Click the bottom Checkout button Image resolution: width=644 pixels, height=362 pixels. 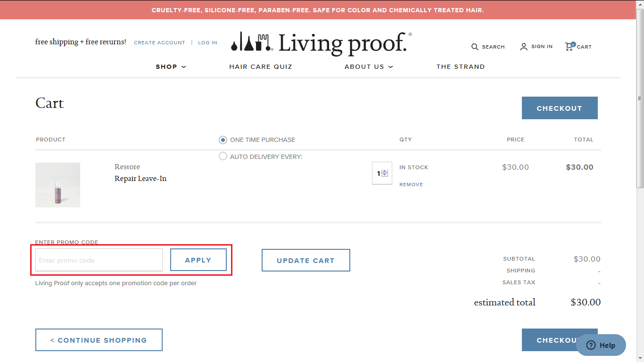point(560,340)
